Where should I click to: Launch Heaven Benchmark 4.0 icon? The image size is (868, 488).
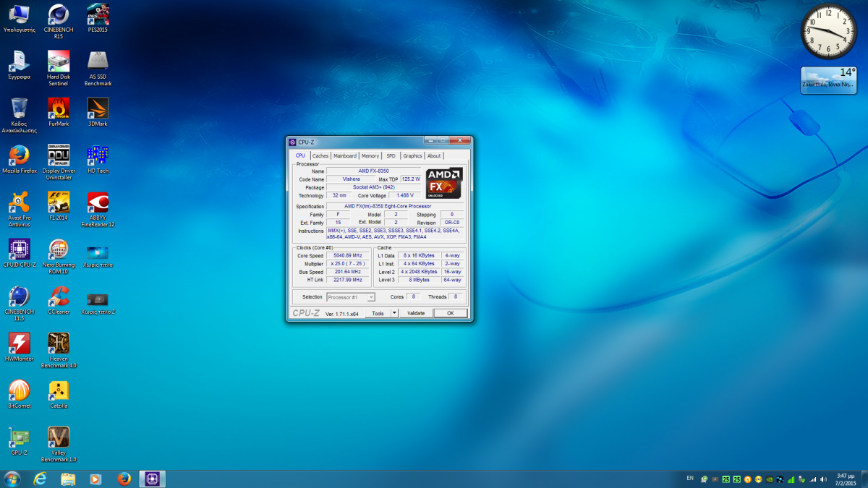coord(59,351)
